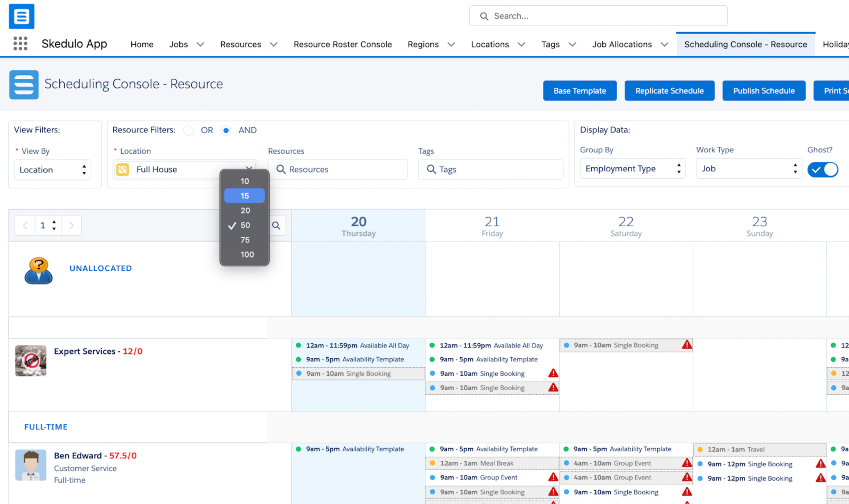
Task: Switch to Scheduling Console - Resource tab
Action: pos(745,44)
